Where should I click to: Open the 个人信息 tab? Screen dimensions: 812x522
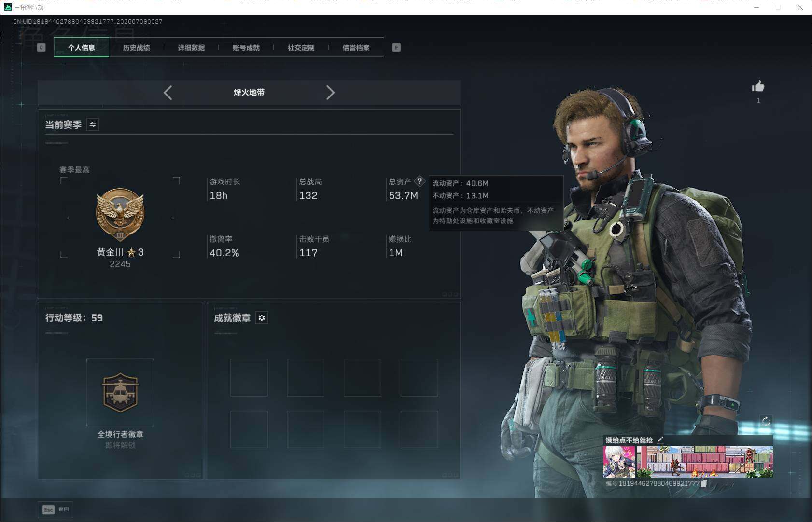coord(82,48)
